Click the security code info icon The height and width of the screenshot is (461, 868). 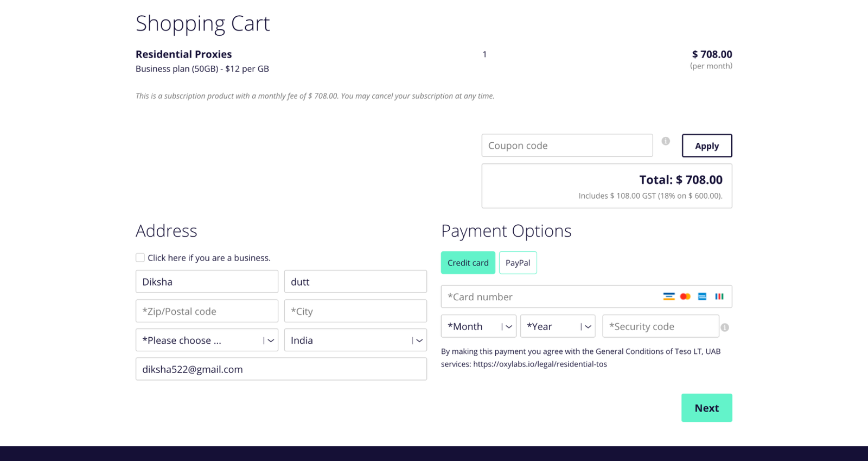[725, 327]
